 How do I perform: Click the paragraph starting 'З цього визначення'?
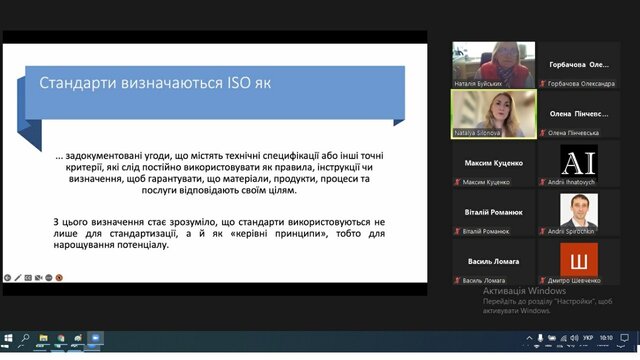point(219,233)
